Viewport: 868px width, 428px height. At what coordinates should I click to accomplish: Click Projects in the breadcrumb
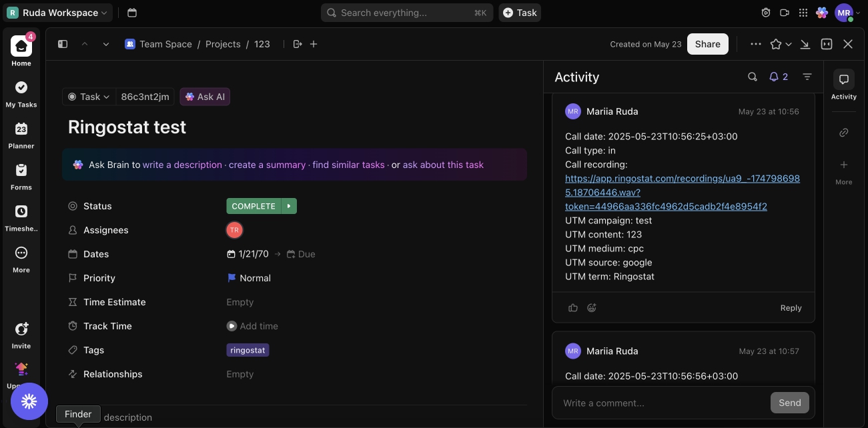(223, 44)
